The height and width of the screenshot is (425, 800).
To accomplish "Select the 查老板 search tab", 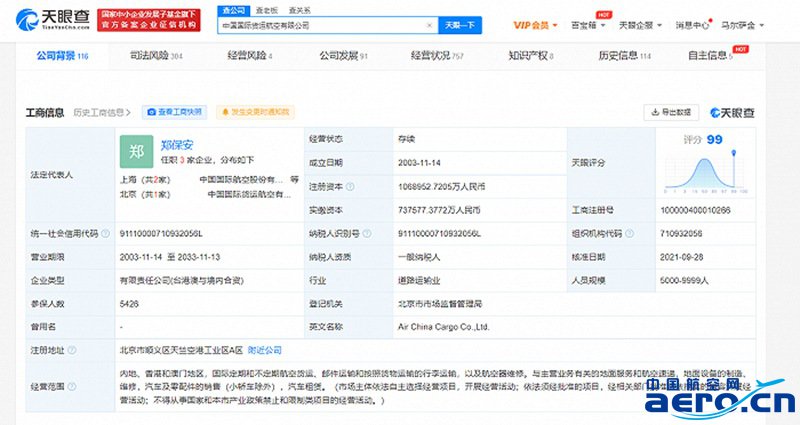I will click(267, 10).
